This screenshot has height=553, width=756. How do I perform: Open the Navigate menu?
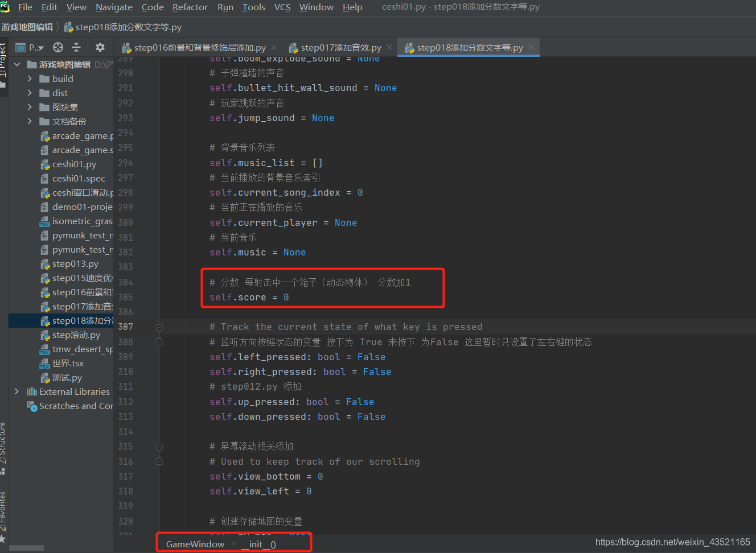[114, 7]
